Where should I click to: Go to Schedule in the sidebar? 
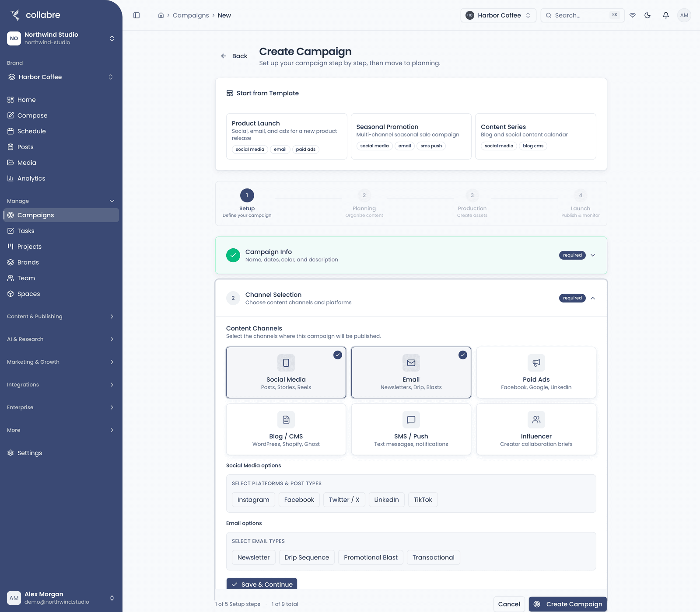tap(61, 131)
